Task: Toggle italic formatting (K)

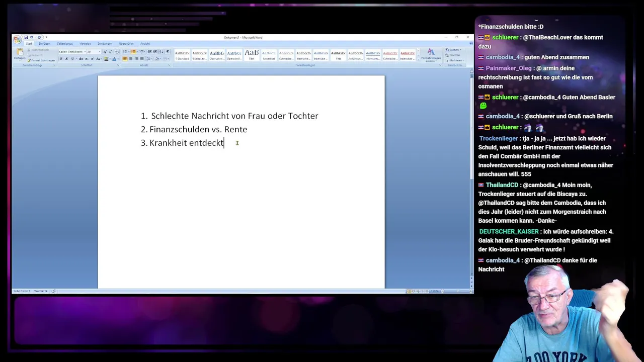Action: click(66, 59)
